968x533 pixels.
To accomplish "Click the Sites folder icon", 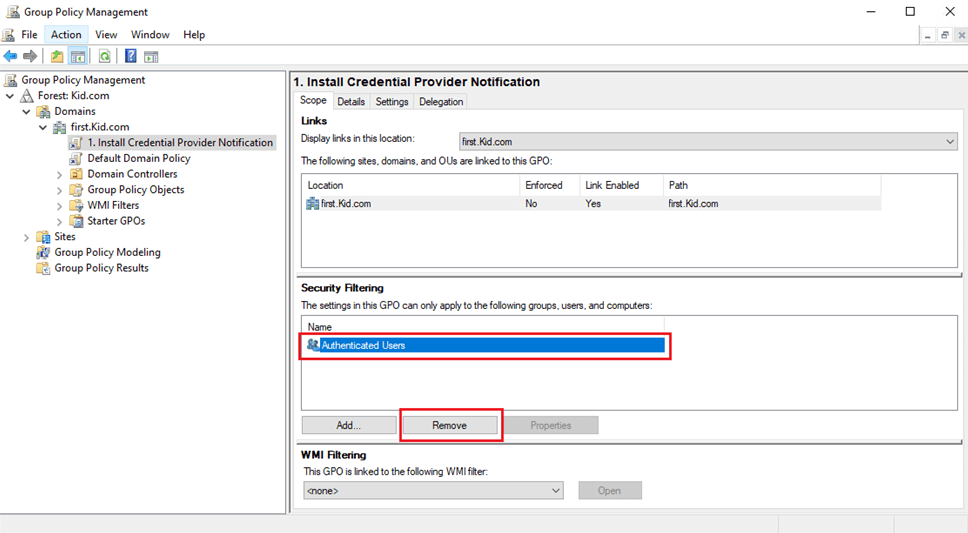I will (43, 237).
